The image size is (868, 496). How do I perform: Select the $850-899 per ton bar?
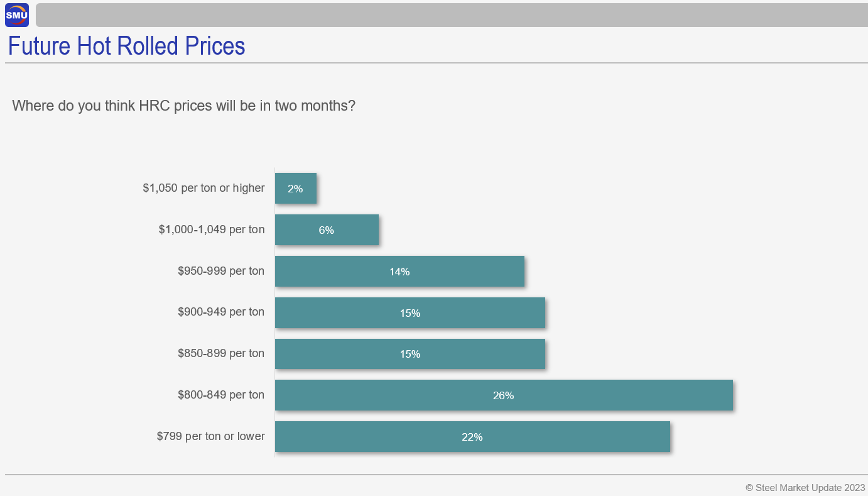477,354
